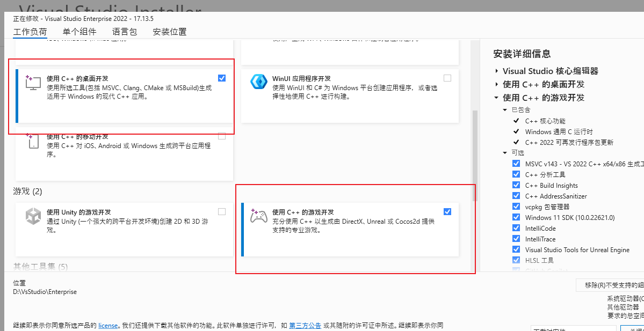Click the C++ desktop development monitor icon
The width and height of the screenshot is (644, 331).
pos(33,82)
